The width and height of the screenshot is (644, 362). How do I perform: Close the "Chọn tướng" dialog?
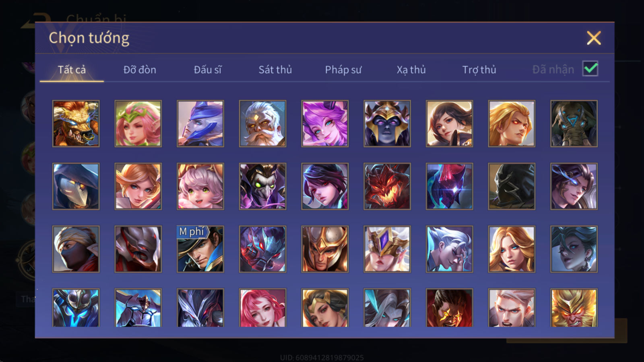[594, 38]
